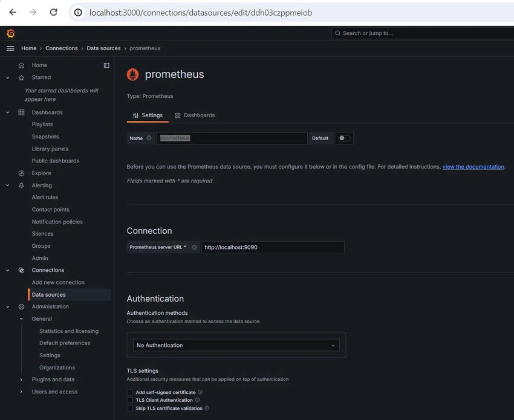Open Organizations in the sidebar
This screenshot has width=514, height=420.
pyautogui.click(x=57, y=367)
